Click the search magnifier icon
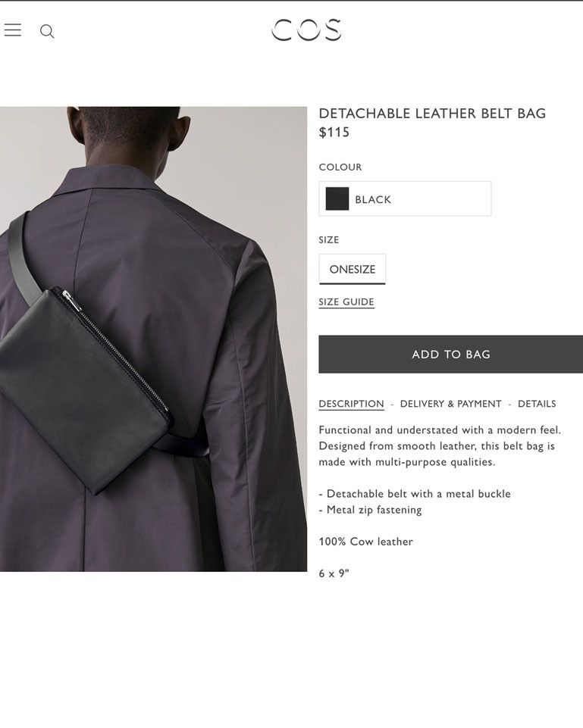The height and width of the screenshot is (728, 583). [47, 32]
